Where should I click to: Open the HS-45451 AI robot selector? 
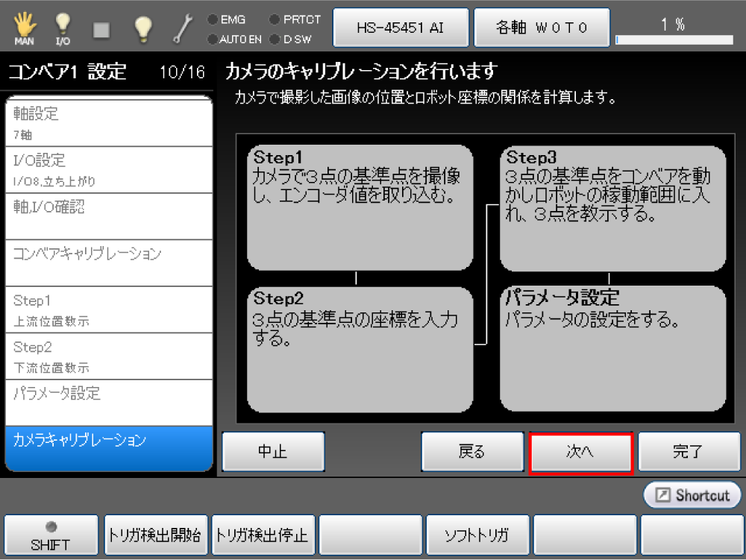point(400,28)
